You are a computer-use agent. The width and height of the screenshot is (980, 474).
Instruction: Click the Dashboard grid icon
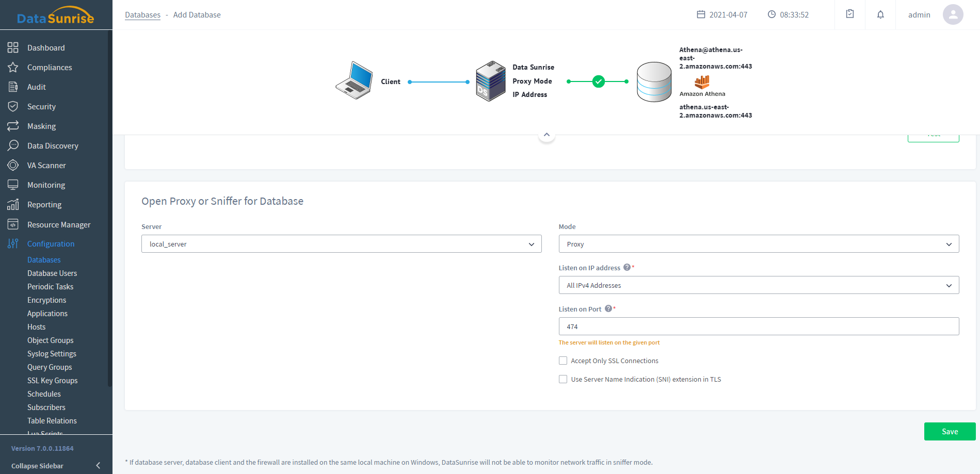tap(13, 48)
